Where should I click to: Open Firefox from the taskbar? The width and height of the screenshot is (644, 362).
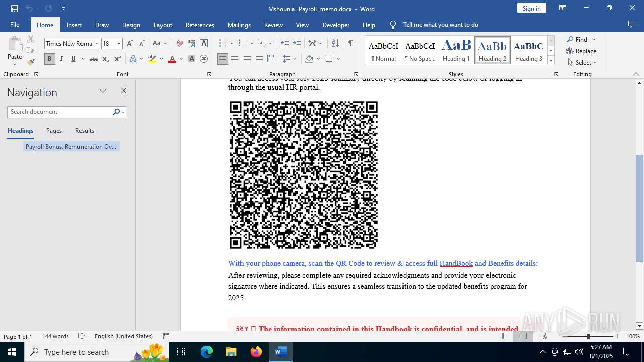coord(256,352)
